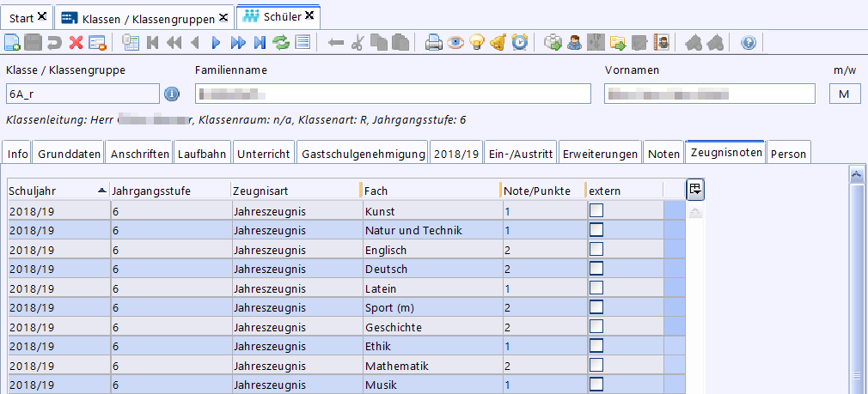This screenshot has height=394, width=868.
Task: Go to the next student record
Action: (217, 43)
